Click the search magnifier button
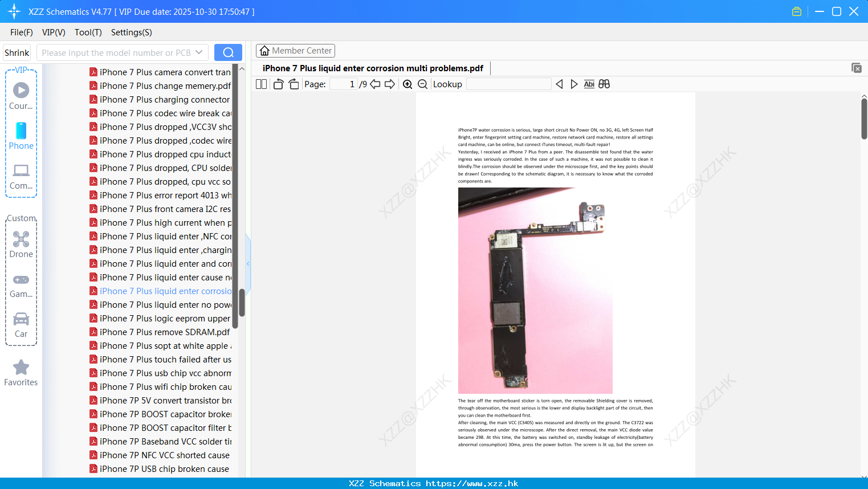The image size is (868, 489). point(228,52)
